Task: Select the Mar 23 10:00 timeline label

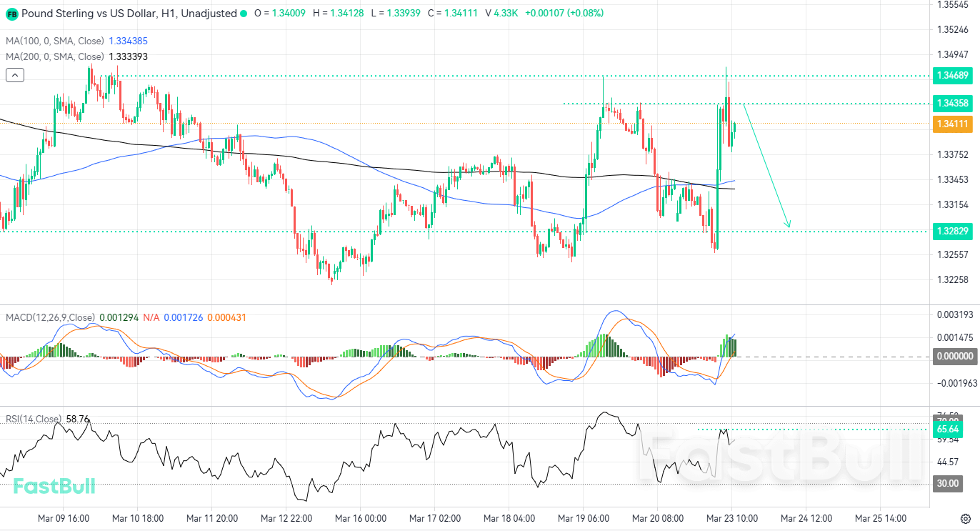Action: (x=732, y=518)
